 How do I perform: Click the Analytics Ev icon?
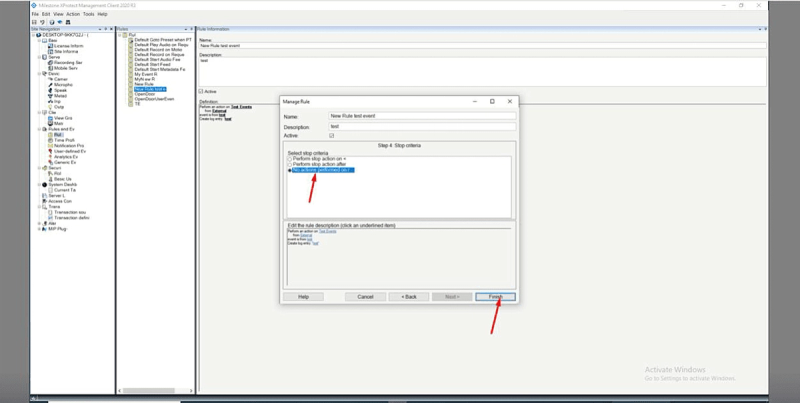coord(51,157)
